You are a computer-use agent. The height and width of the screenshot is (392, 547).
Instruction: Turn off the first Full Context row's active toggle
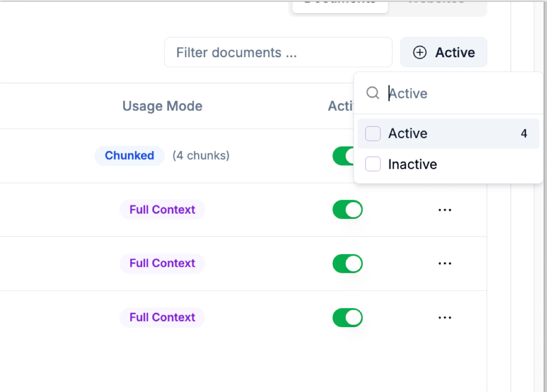(347, 209)
